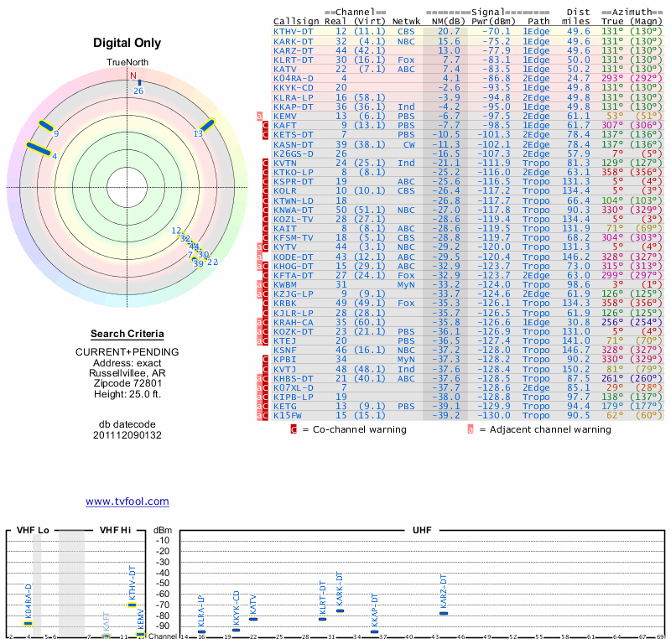Click the co-channel warning icon beside KAFT
This screenshot has width=671, height=644.
pyautogui.click(x=266, y=125)
